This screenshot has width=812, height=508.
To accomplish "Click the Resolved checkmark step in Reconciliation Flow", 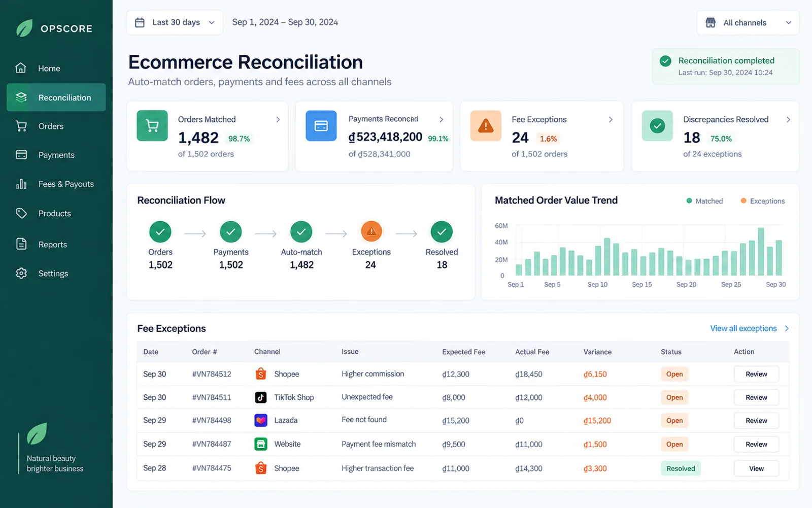I will pos(442,231).
